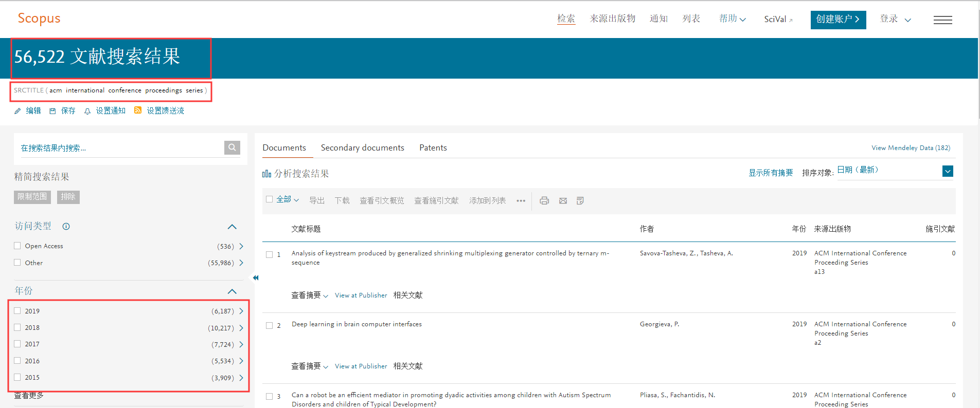
Task: Click the Scopus logo
Action: pos(39,18)
